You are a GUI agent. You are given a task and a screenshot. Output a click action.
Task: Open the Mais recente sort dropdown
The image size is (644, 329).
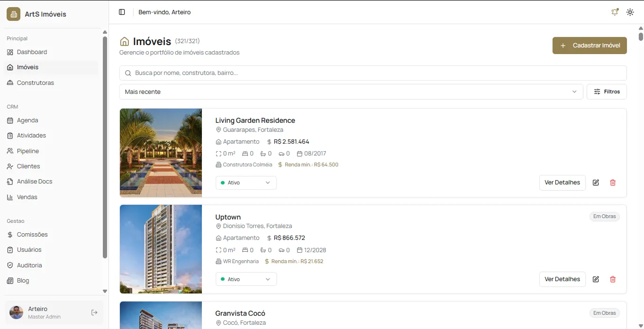351,92
